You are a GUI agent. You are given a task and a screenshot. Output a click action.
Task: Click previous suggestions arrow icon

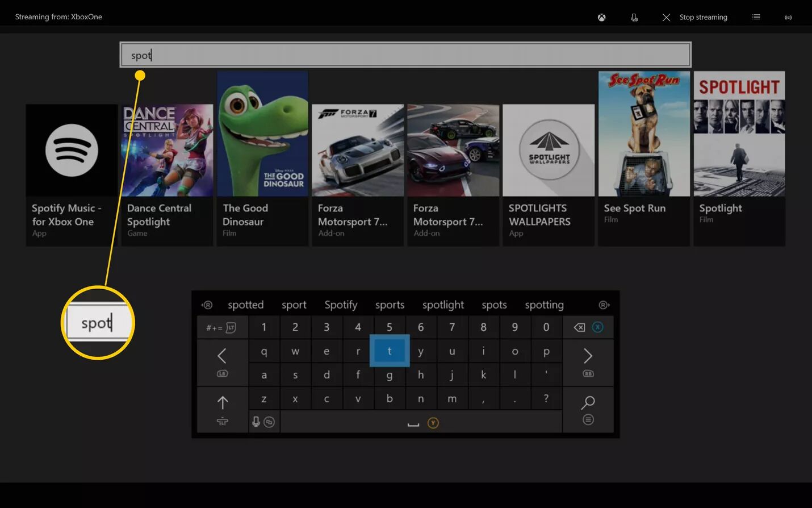(x=207, y=305)
